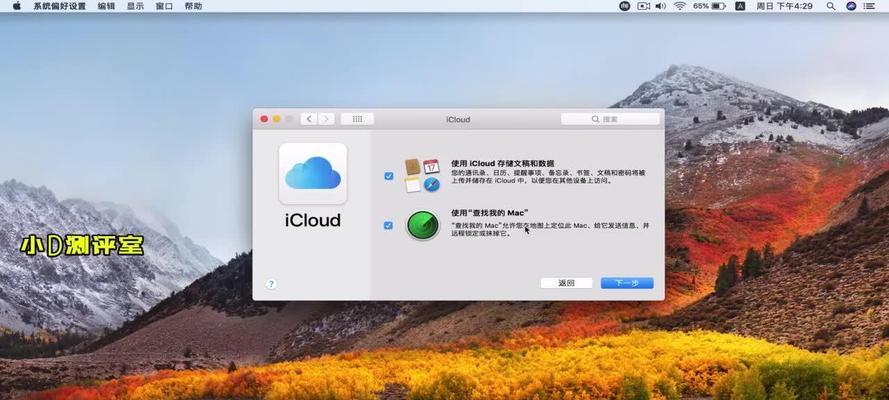
Task: Uncheck 使用"查找我的 Mac" checkbox
Action: pyautogui.click(x=388, y=225)
